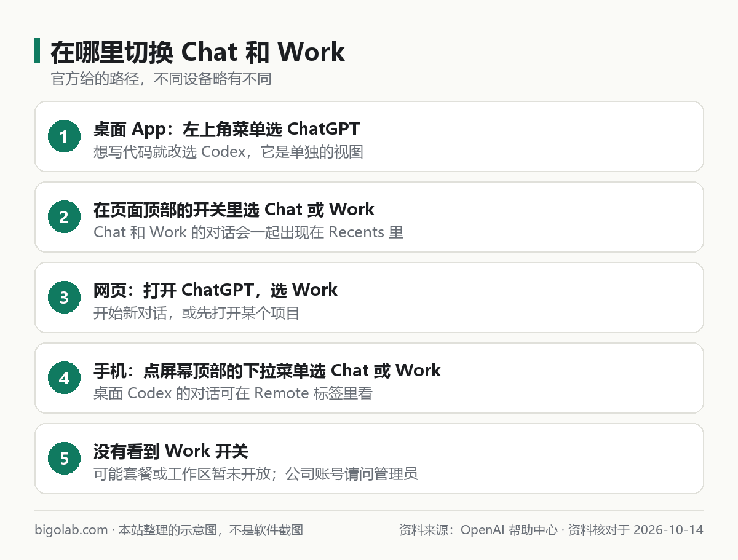The width and height of the screenshot is (738, 560).
Task: Click the bigolab.com footer text
Action: coord(169,530)
